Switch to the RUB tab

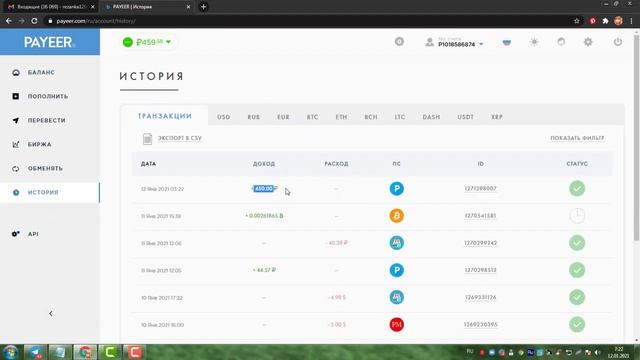(253, 117)
